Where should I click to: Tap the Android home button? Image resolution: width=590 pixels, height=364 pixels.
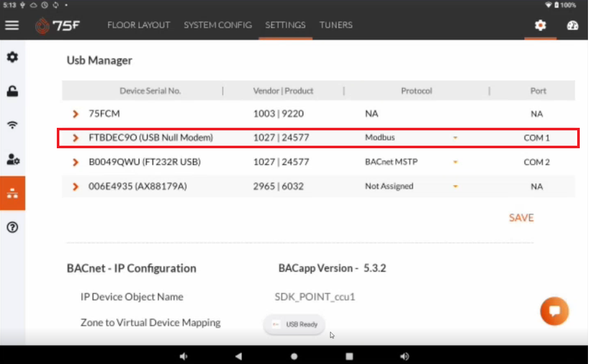tap(294, 356)
